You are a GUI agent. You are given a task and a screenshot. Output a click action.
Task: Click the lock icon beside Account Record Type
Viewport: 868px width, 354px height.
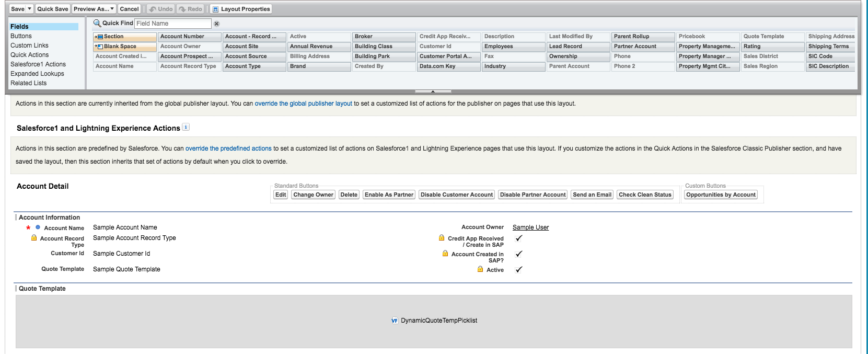point(34,238)
